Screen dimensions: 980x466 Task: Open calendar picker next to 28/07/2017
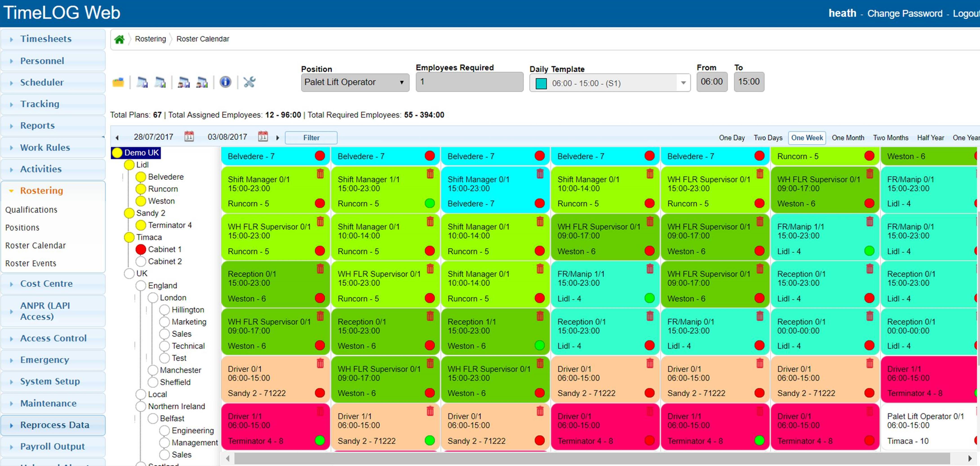(x=189, y=137)
